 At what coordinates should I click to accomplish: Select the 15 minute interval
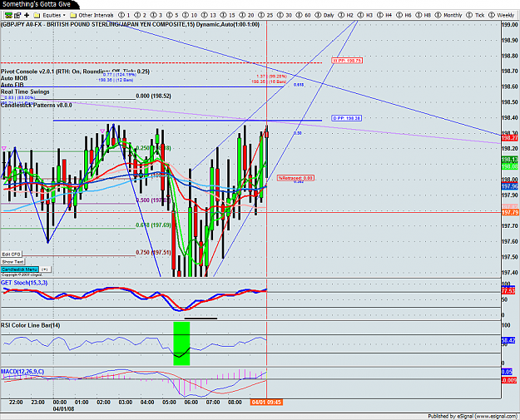point(227,15)
